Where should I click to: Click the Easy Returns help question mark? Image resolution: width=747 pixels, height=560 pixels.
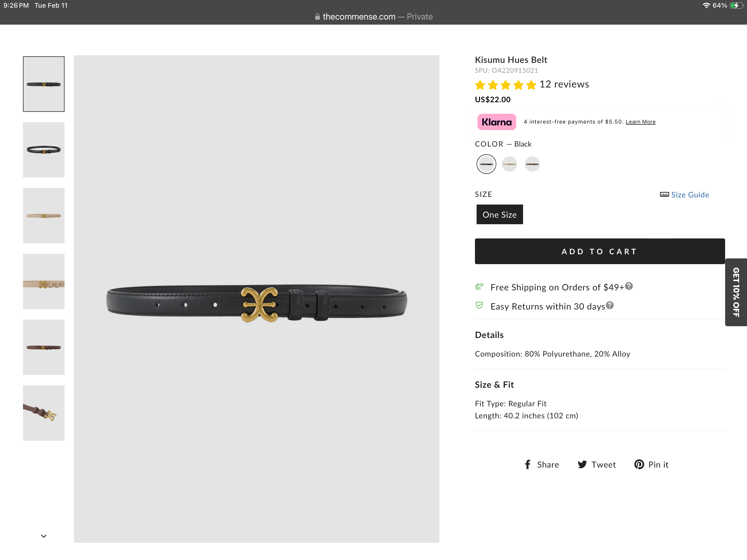pos(609,305)
